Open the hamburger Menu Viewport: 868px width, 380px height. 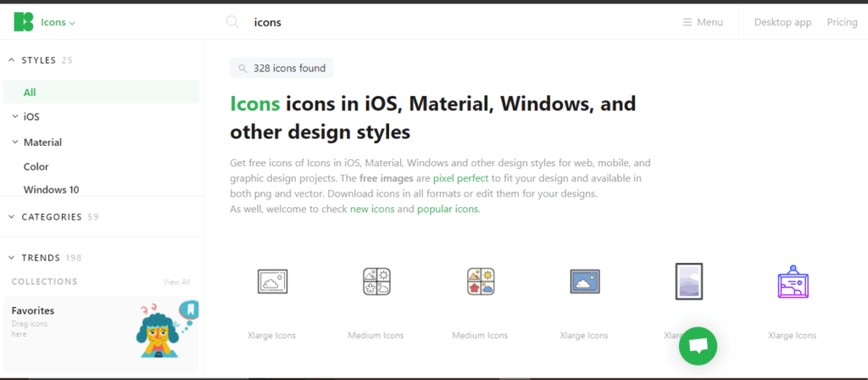click(x=703, y=22)
